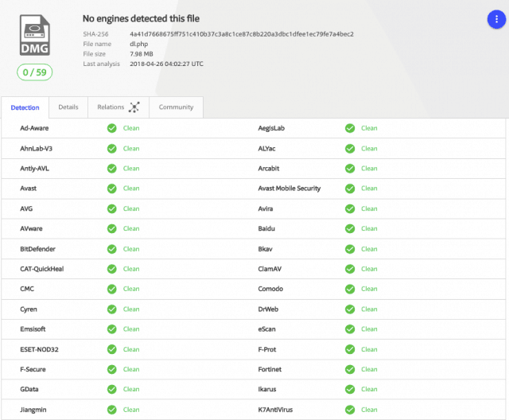Image resolution: width=509 pixels, height=420 pixels.
Task: Click the Clean result next to Baidu
Action: coord(369,229)
